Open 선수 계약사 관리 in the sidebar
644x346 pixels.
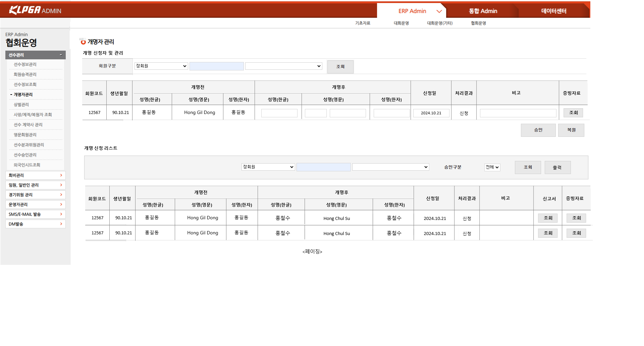pos(28,125)
